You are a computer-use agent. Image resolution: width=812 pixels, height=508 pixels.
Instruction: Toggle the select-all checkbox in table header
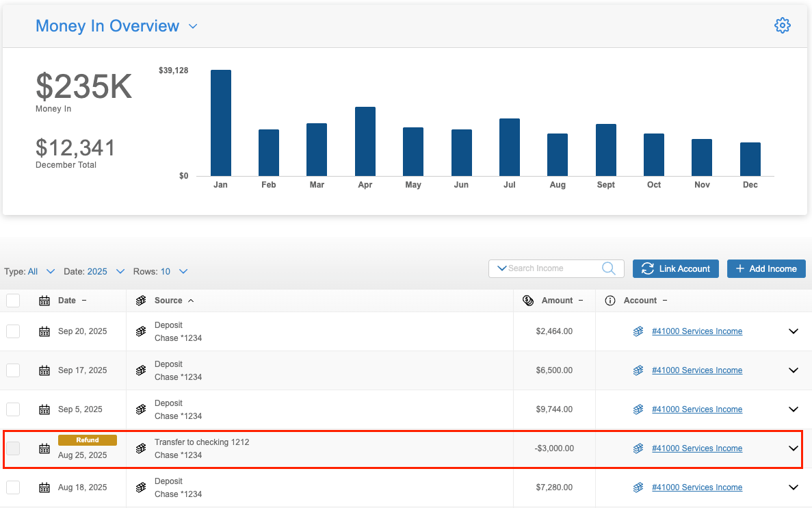[13, 301]
